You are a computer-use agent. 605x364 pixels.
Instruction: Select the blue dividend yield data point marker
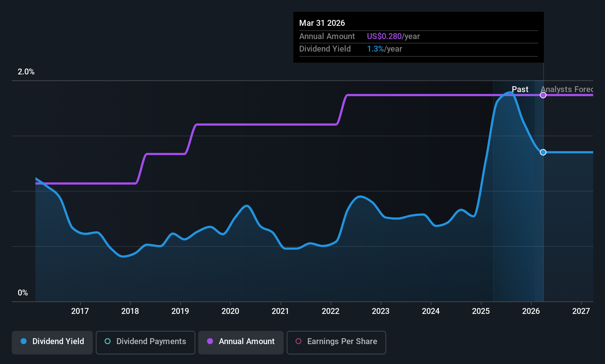click(x=543, y=152)
